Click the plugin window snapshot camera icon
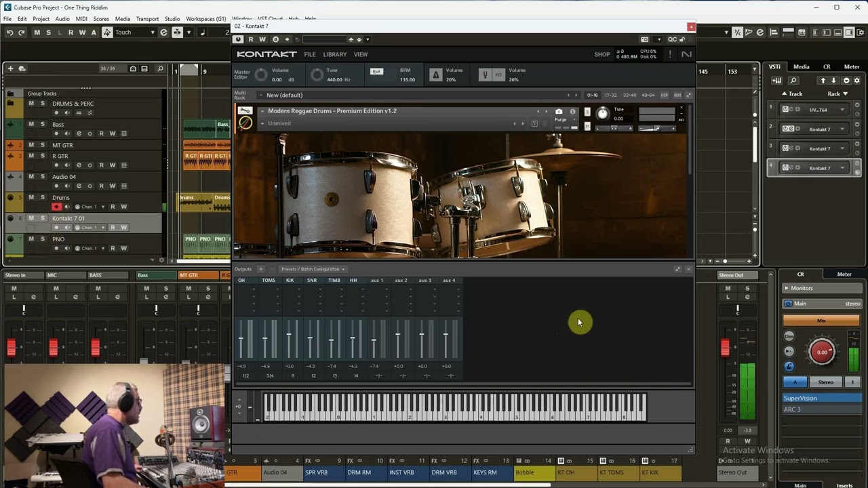 [644, 39]
